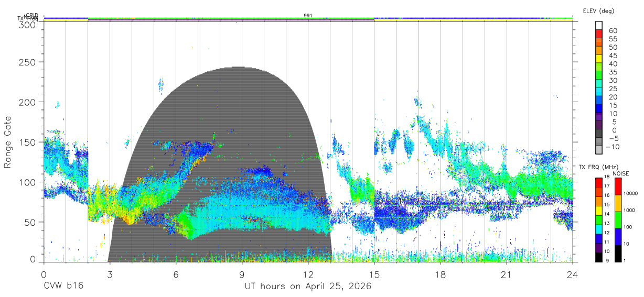Click the red segment of the ELEV colorbar
Viewport: 644px width, 297px height.
click(x=599, y=34)
